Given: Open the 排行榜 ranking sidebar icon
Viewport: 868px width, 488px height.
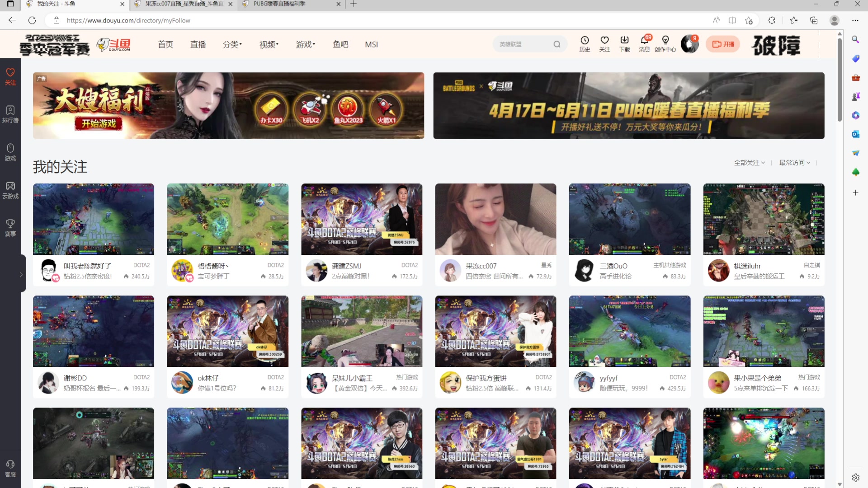Looking at the screenshot, I should [10, 114].
